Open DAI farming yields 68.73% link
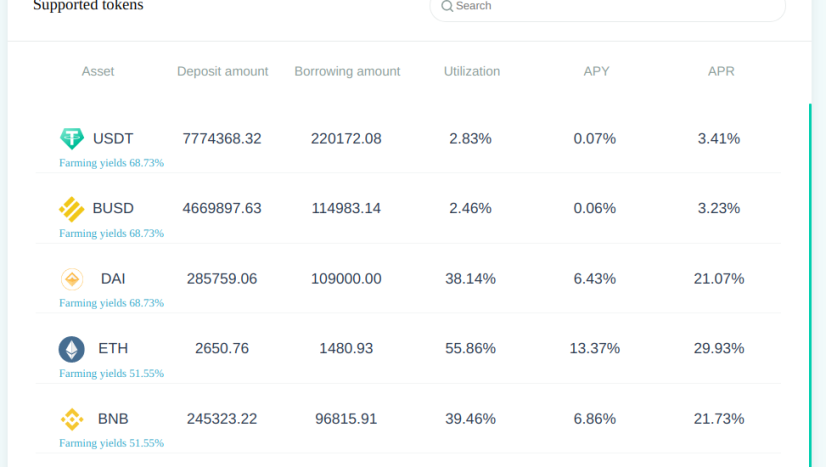The image size is (826, 467). [x=111, y=303]
